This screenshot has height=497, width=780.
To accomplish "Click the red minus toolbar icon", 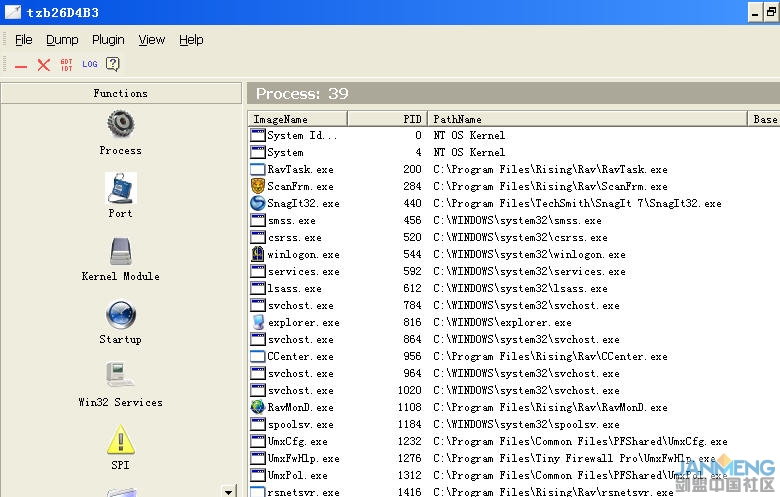I will tap(21, 65).
